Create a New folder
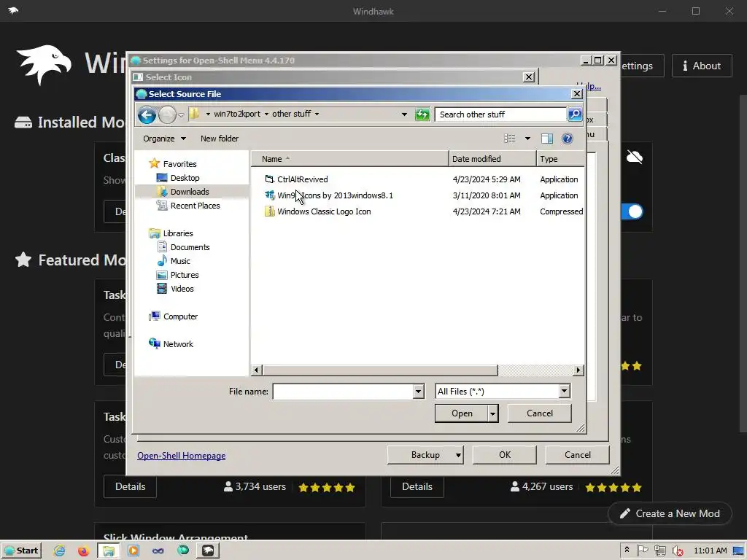The height and width of the screenshot is (560, 747). [x=220, y=139]
